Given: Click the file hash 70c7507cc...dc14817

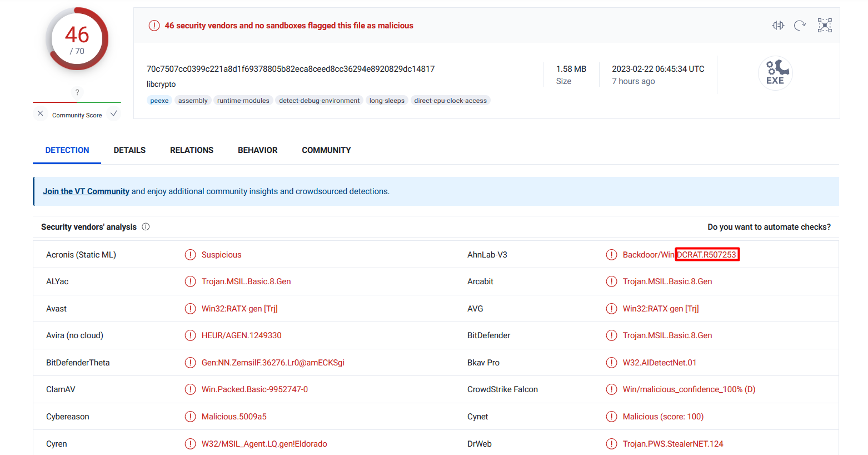Looking at the screenshot, I should pos(291,69).
